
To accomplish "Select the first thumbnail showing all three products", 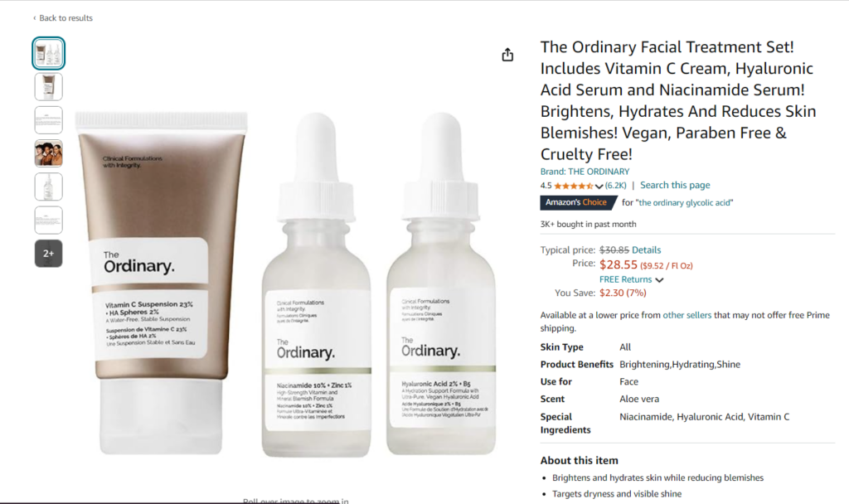I will coord(49,54).
